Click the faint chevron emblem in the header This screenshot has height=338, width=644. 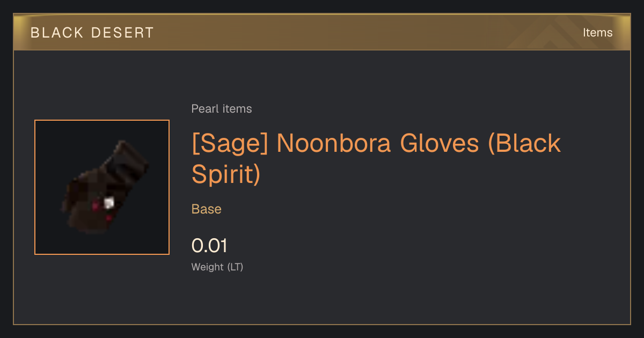553,33
